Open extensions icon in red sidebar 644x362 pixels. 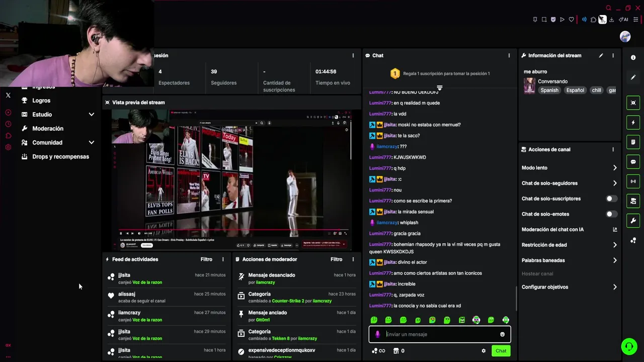tap(8, 136)
